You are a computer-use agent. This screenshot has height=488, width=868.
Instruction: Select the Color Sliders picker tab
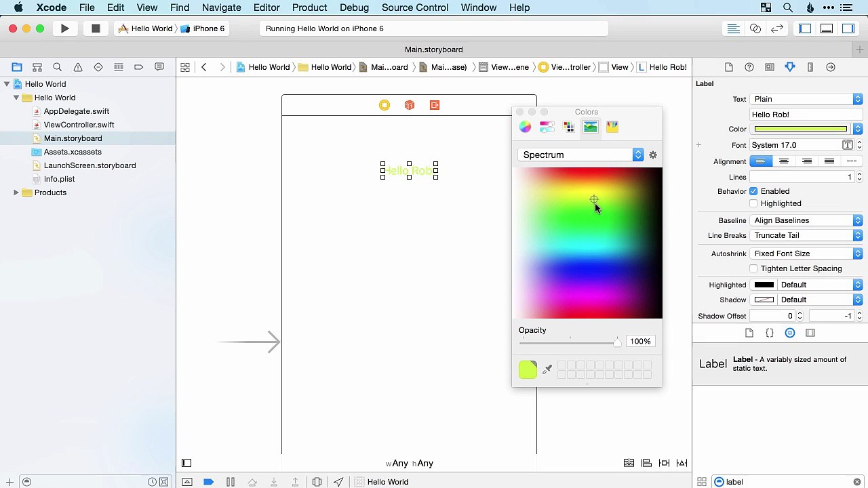547,127
